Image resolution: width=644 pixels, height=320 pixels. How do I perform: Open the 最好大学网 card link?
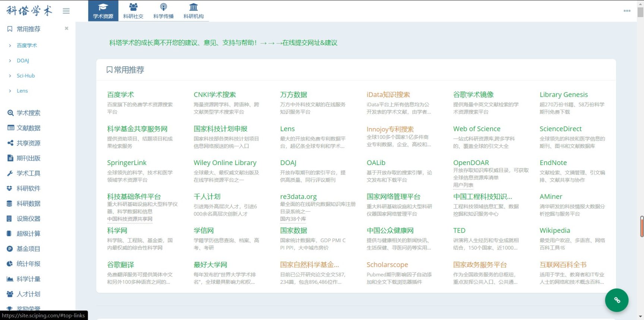click(210, 265)
